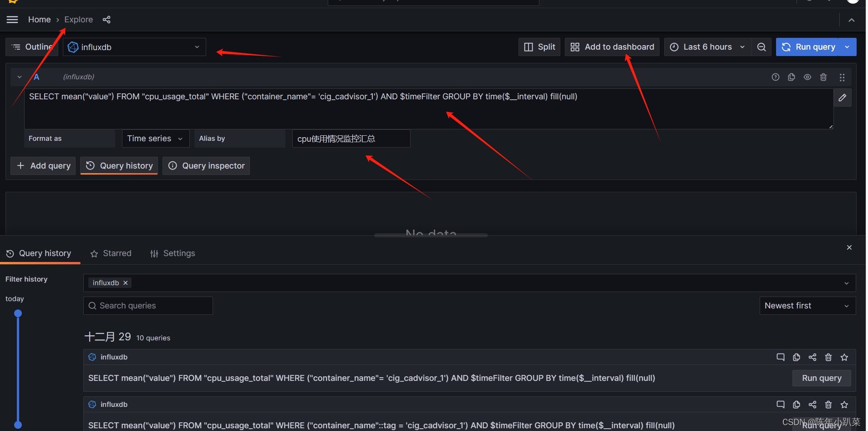
Task: Collapse the top bar with the chevron-up icon
Action: click(x=851, y=20)
